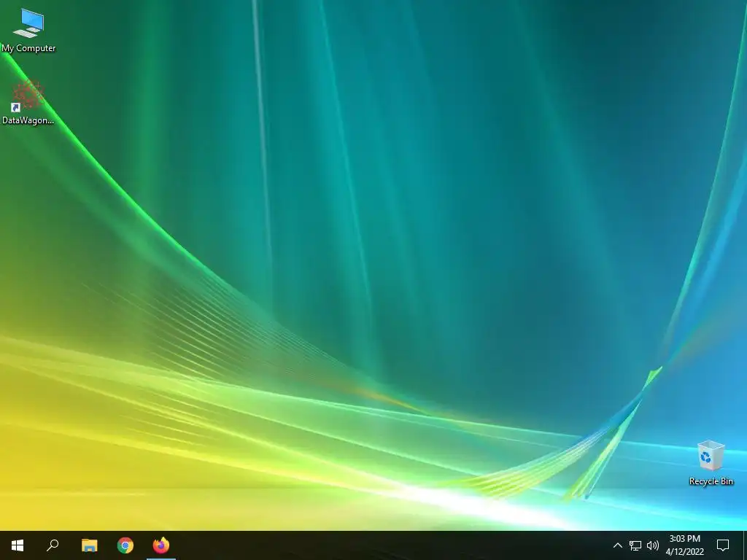Select the DataWagon shortcut on desktop

point(28,102)
